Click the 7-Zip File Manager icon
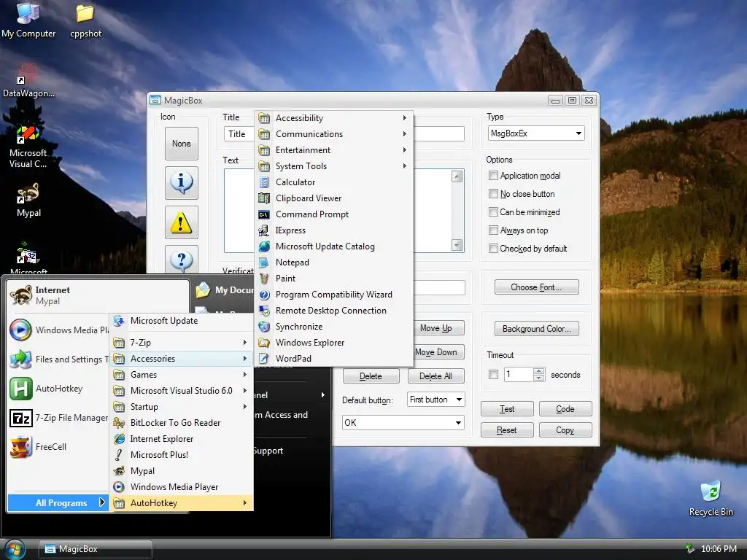 click(x=21, y=418)
